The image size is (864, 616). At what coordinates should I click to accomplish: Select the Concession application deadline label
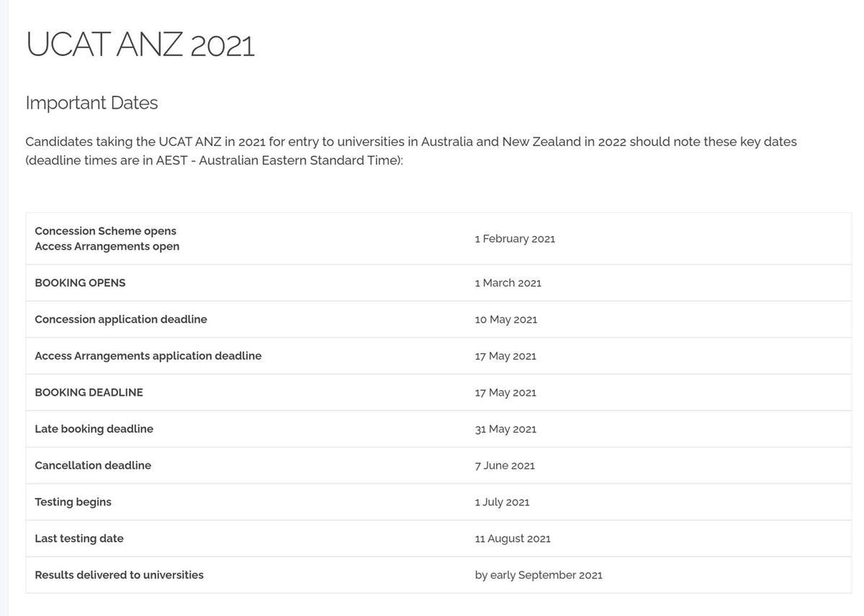(121, 320)
